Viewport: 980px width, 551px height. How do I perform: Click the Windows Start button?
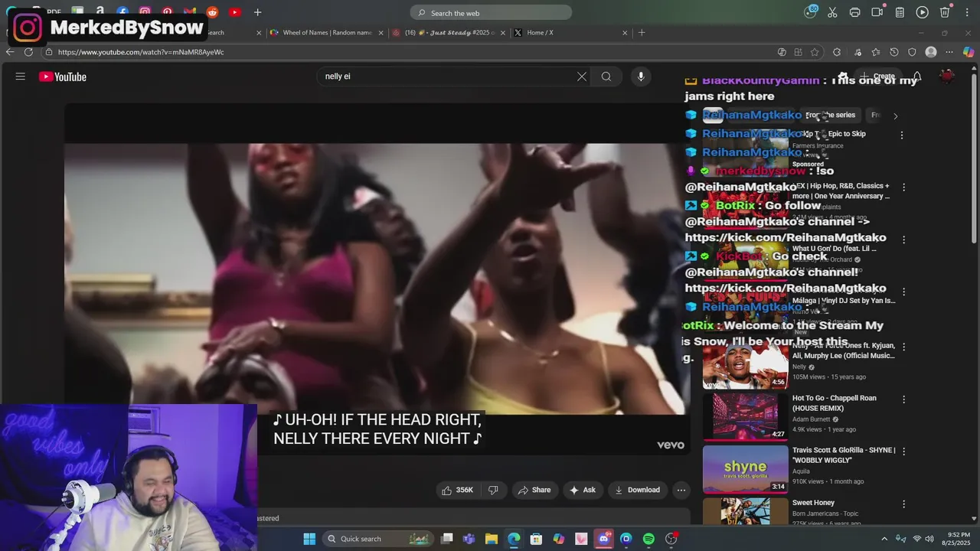(x=309, y=539)
